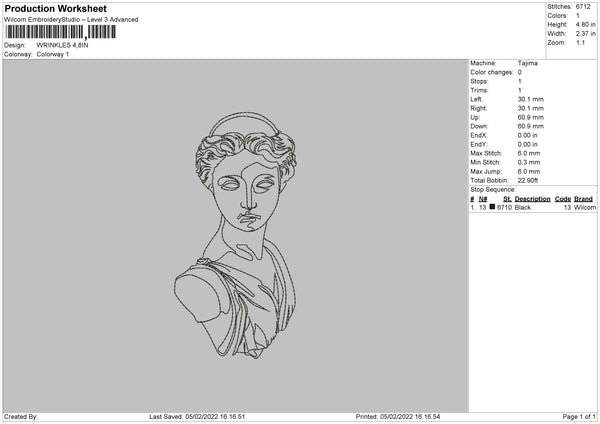This screenshot has width=600, height=424.
Task: Click the 'Printed: 05/02/2022' footer text
Action: (x=398, y=417)
